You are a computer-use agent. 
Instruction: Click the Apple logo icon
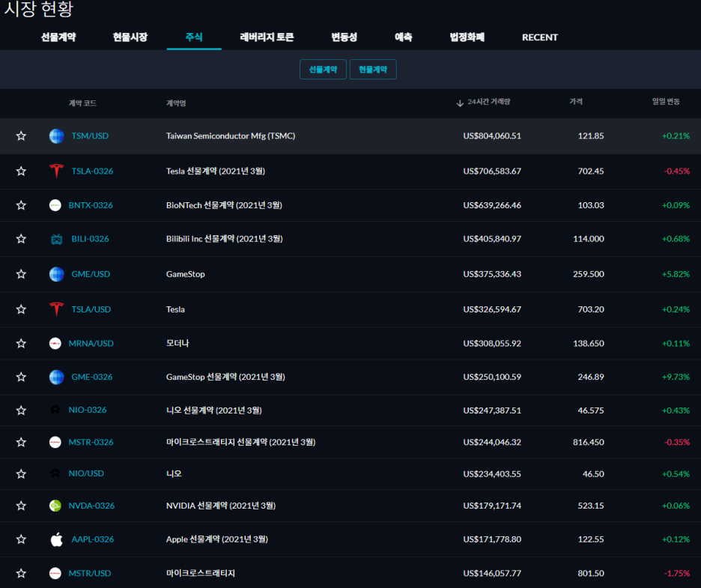click(x=56, y=539)
